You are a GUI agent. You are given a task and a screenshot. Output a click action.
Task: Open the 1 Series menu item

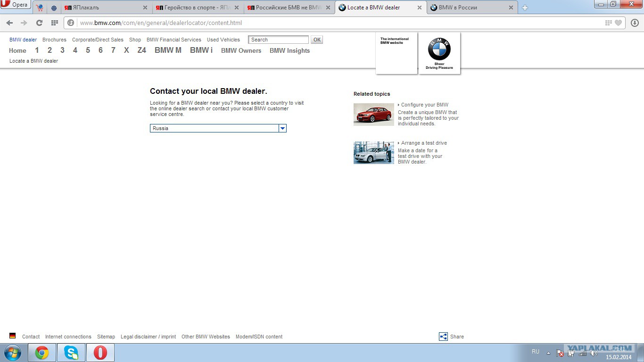point(37,50)
